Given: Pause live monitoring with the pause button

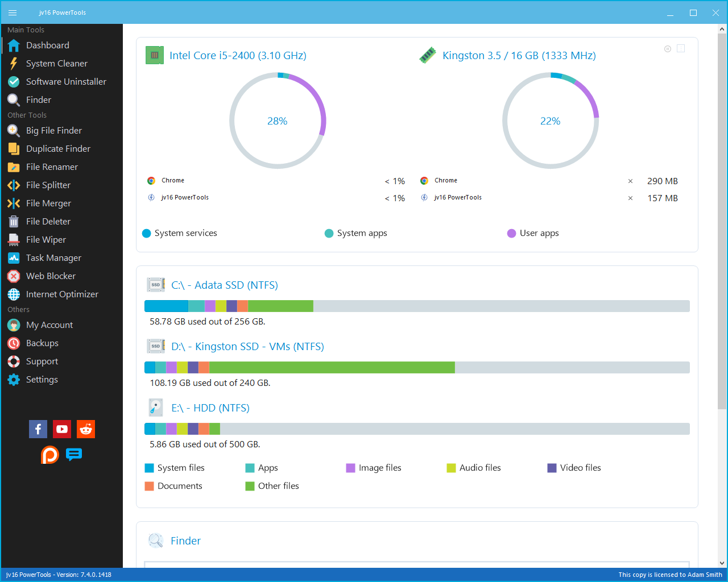Looking at the screenshot, I should tap(668, 49).
